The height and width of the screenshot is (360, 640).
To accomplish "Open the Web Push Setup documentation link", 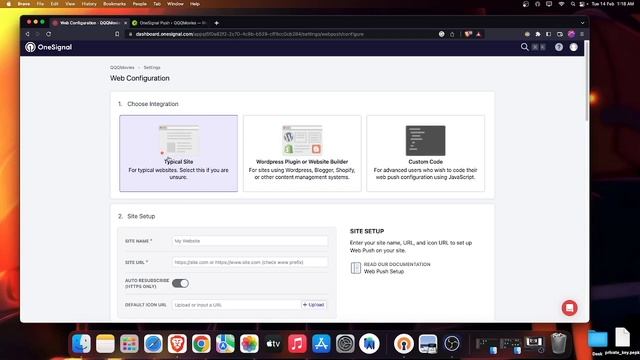I will [x=384, y=271].
